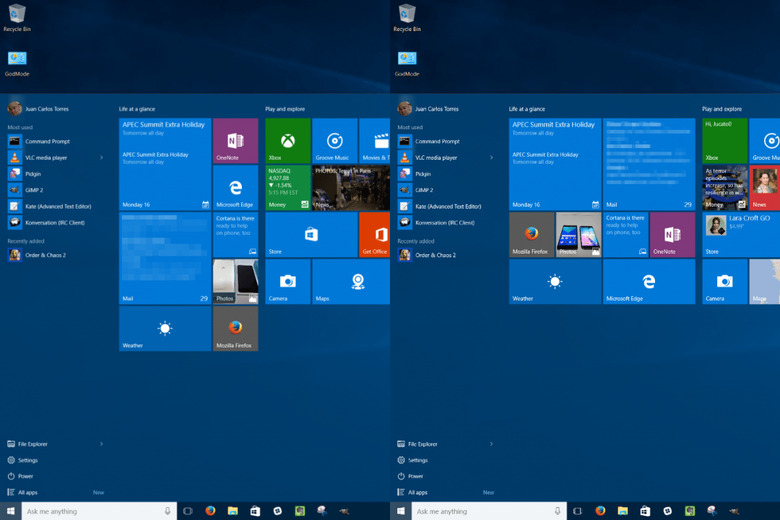
Task: Open Task View on left taskbar
Action: pos(188,511)
